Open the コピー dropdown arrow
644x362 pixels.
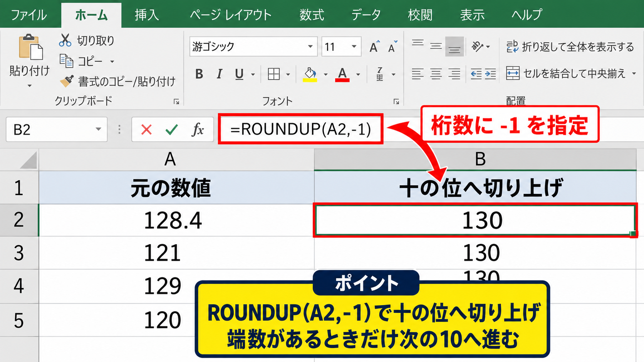(x=112, y=62)
